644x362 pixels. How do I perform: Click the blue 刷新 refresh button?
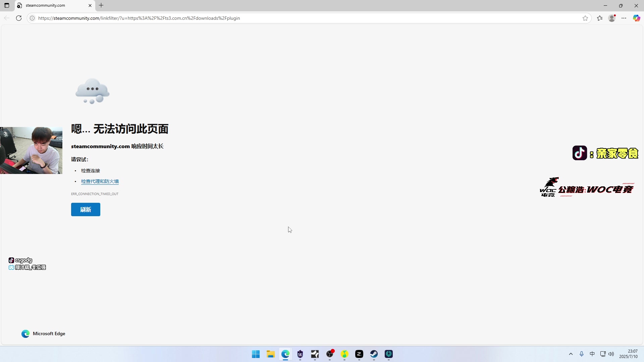tap(86, 209)
